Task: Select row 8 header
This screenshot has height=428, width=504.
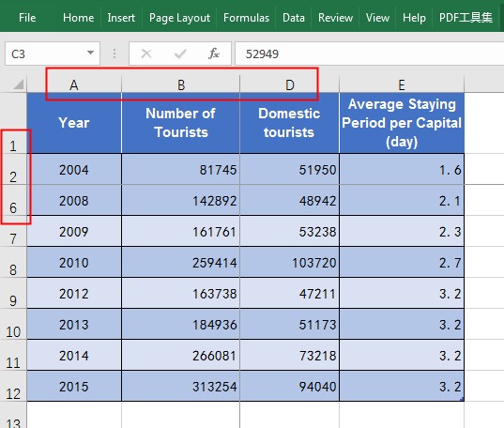Action: tap(13, 263)
